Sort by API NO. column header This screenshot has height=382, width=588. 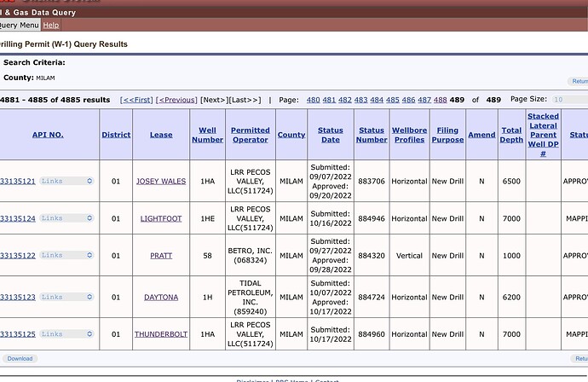pyautogui.click(x=48, y=135)
